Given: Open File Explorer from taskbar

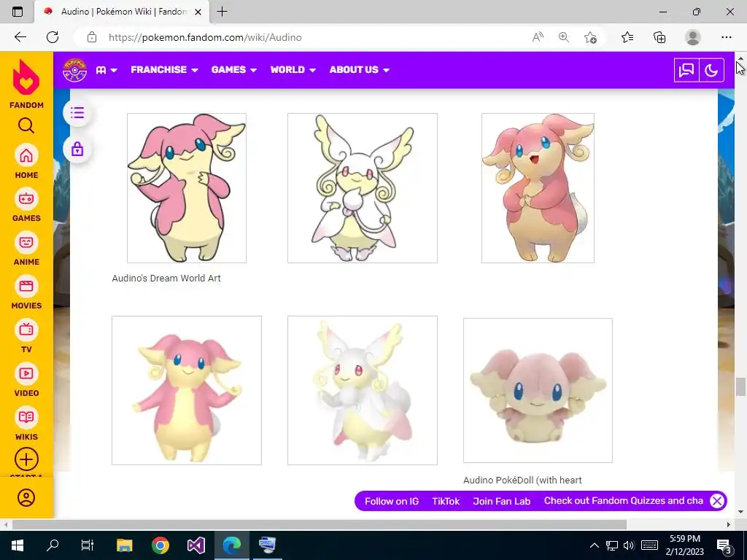Looking at the screenshot, I should click(125, 545).
